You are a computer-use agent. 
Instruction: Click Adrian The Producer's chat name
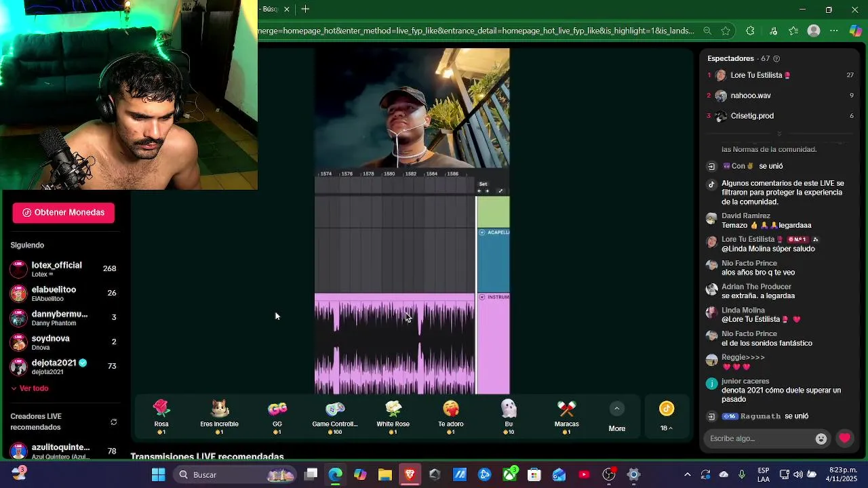point(756,287)
